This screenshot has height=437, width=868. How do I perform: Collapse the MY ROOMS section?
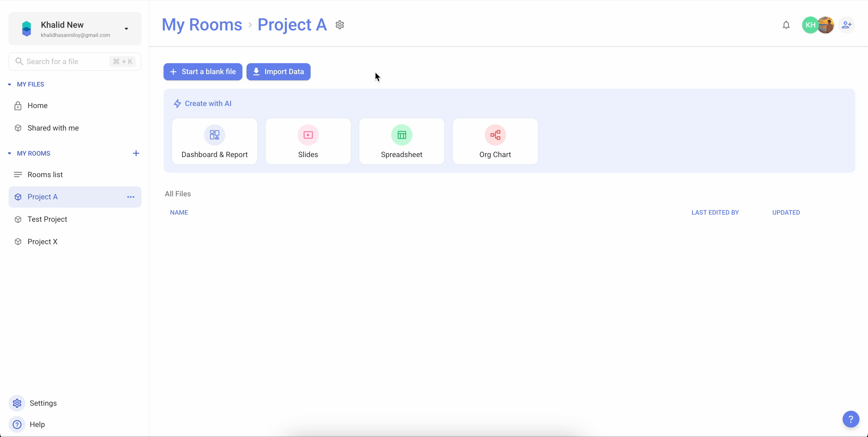[x=9, y=153]
